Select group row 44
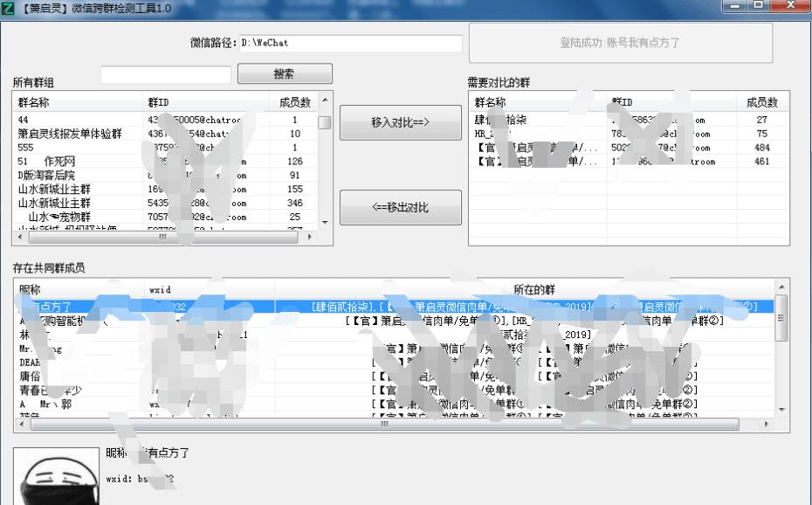 pos(165,120)
